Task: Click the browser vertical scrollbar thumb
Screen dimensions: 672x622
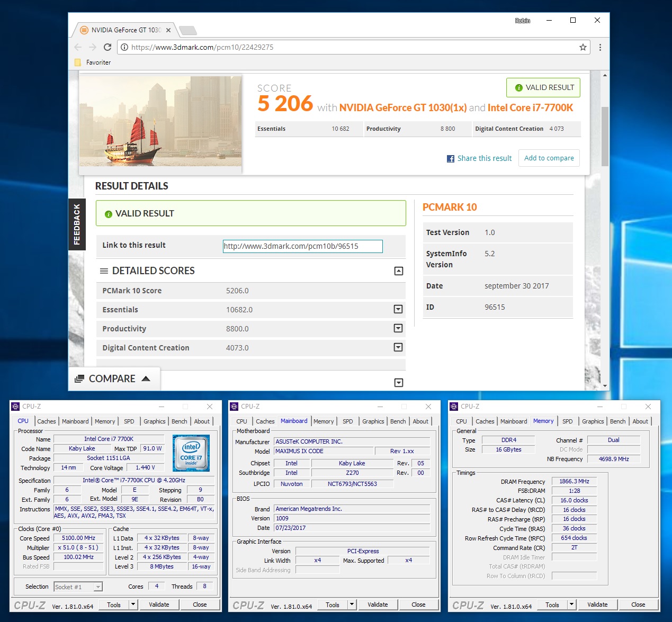Action: 605,137
